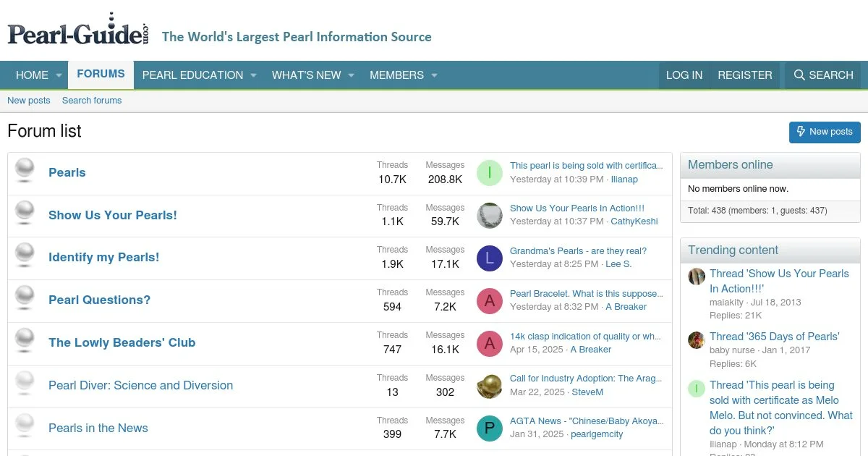This screenshot has width=868, height=456.
Task: Open SteveM's gold pearl avatar
Action: point(490,387)
